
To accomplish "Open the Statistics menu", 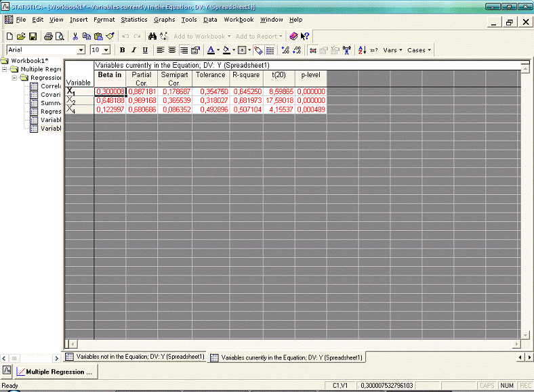I will [x=134, y=20].
